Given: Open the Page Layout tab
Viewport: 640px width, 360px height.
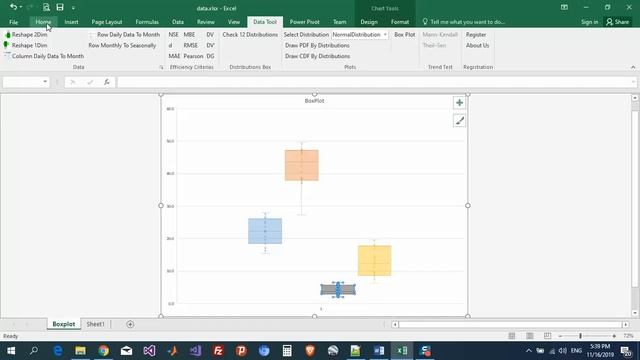Looking at the screenshot, I should pyautogui.click(x=107, y=22).
